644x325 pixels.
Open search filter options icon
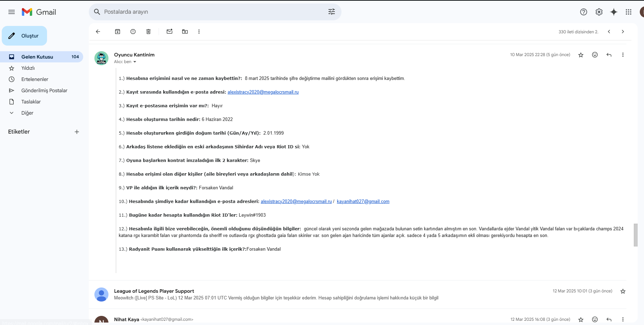[x=332, y=12]
